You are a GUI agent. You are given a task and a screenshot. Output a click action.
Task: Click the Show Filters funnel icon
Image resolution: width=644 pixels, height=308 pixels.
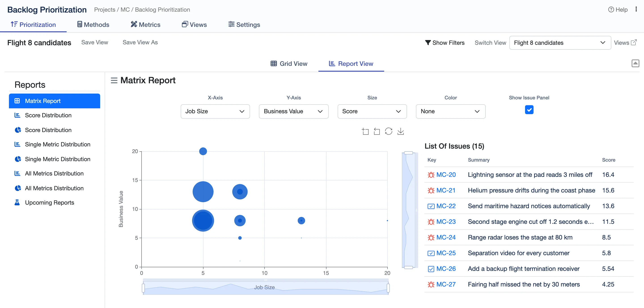(428, 43)
